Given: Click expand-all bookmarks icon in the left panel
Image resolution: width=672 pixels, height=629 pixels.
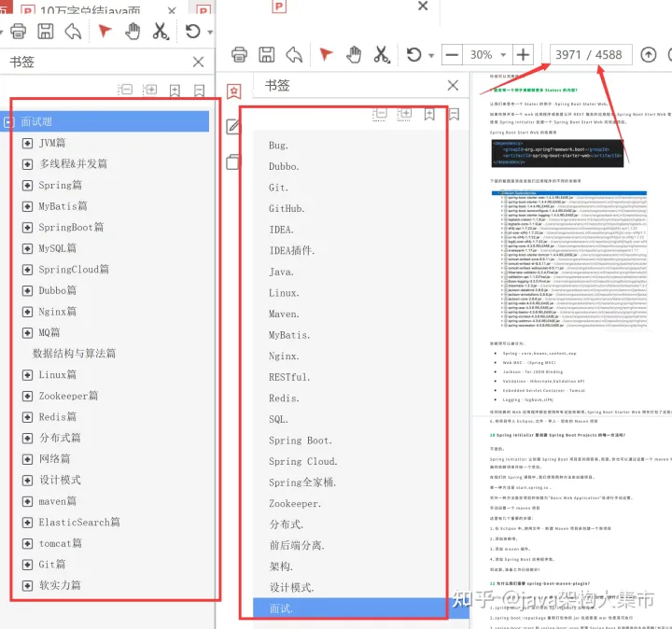Looking at the screenshot, I should [150, 89].
